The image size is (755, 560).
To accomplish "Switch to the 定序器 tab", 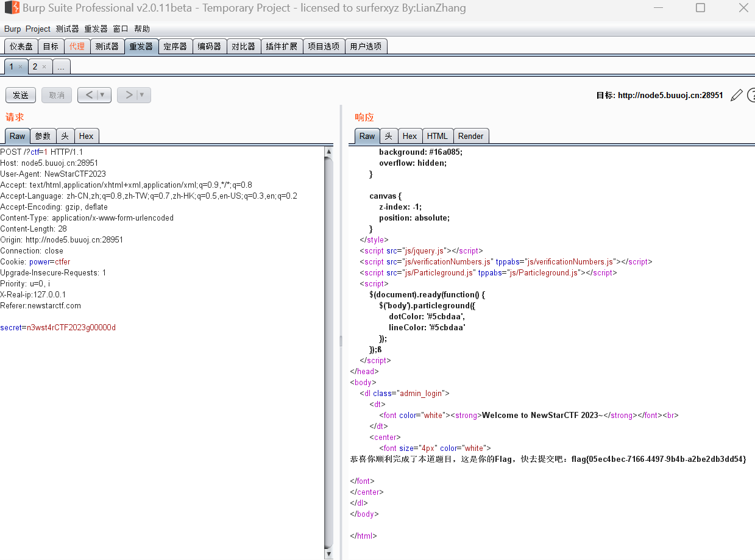I will [175, 46].
